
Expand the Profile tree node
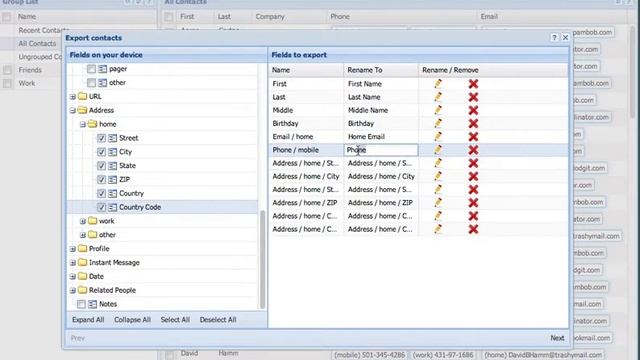click(x=73, y=249)
